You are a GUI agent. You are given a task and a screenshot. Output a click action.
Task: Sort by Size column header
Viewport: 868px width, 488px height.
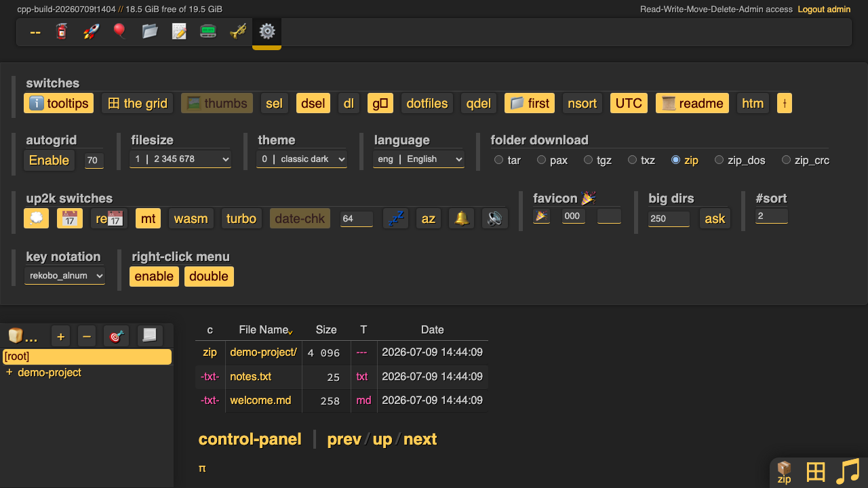(x=326, y=329)
